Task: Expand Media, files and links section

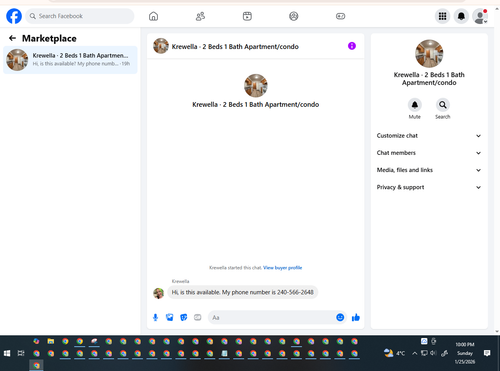Action: [429, 170]
